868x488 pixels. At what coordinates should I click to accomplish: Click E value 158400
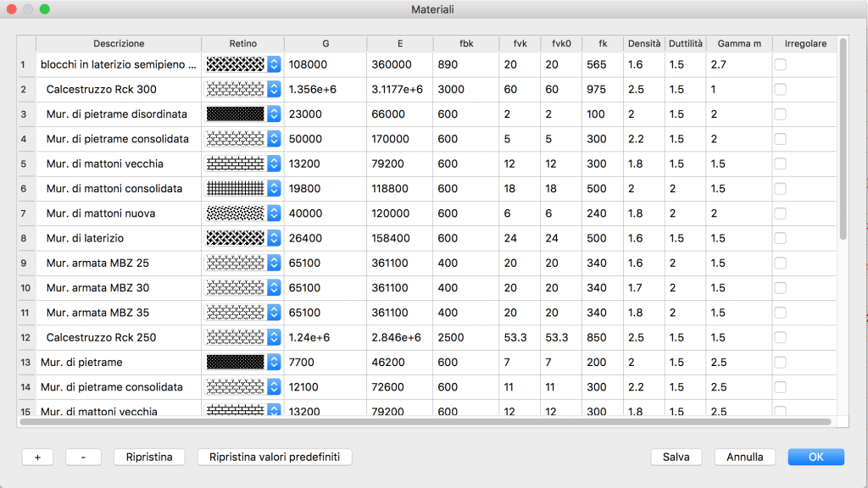pyautogui.click(x=391, y=238)
